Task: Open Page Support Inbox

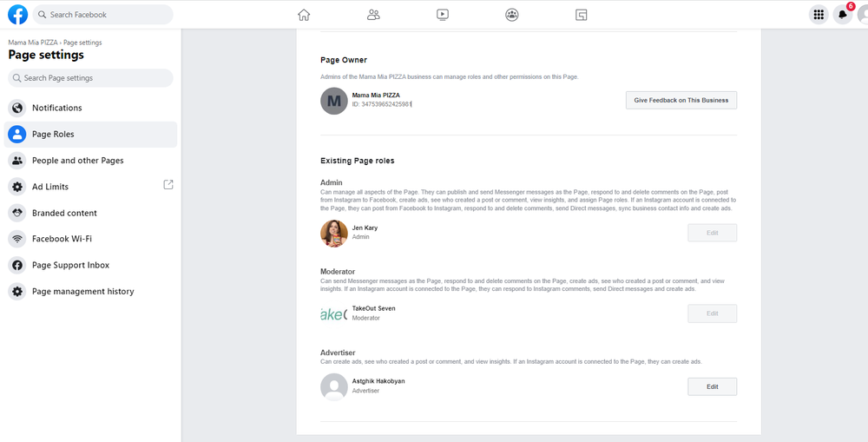Action: [x=70, y=265]
